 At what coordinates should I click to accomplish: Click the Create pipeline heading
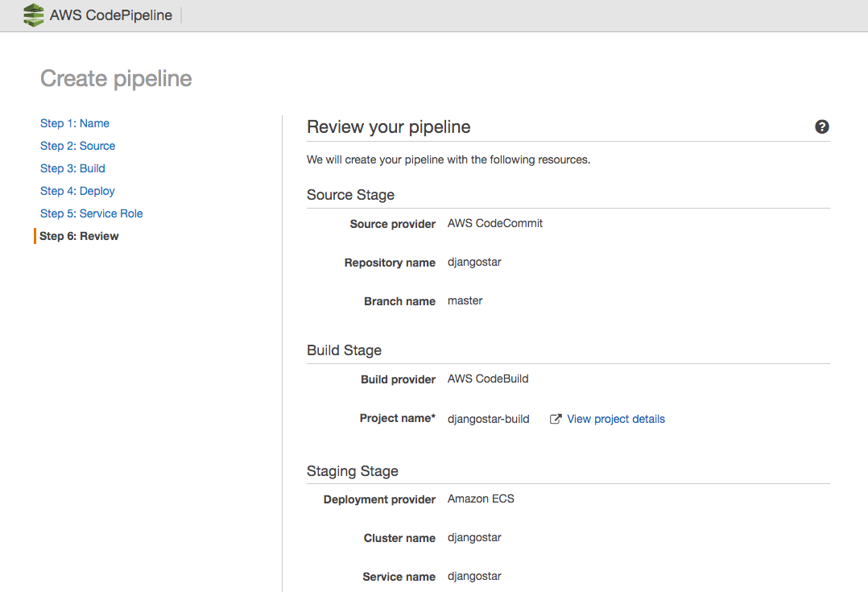coord(116,79)
